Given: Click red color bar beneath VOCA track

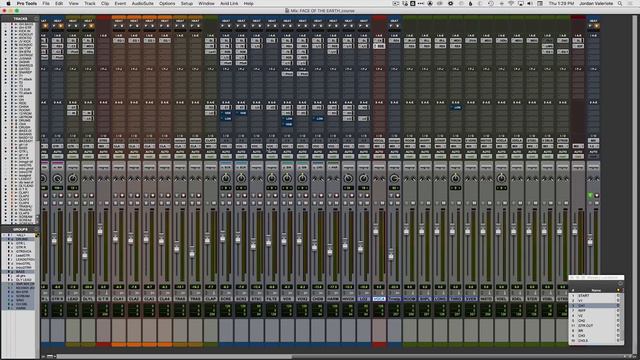Looking at the screenshot, I should 379,345.
